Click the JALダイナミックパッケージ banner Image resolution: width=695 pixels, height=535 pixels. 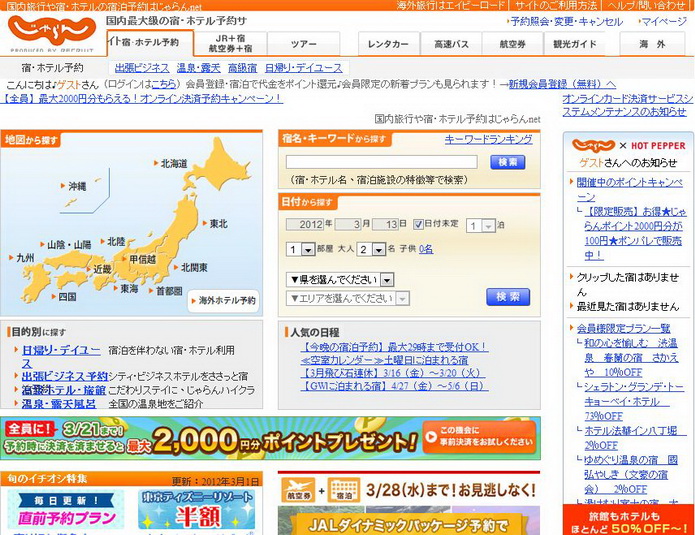click(409, 520)
